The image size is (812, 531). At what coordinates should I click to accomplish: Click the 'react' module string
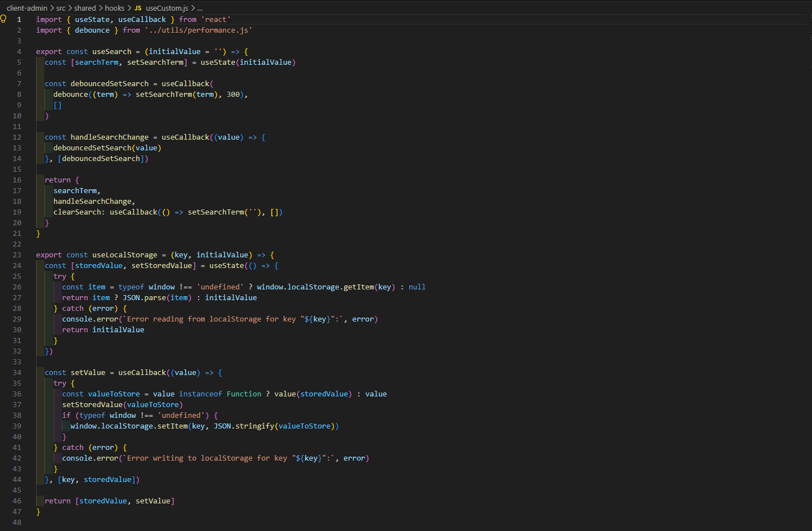[x=216, y=19]
